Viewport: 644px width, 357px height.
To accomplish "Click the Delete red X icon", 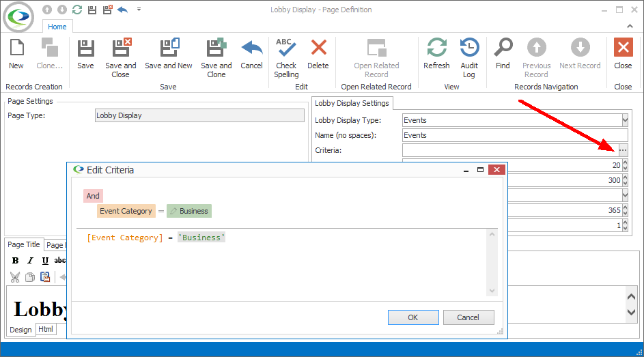I will (319, 48).
